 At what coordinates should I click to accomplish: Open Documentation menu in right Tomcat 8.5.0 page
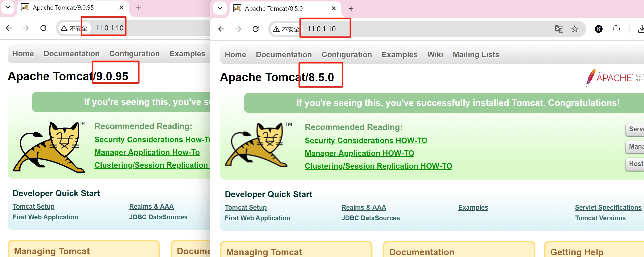point(284,55)
